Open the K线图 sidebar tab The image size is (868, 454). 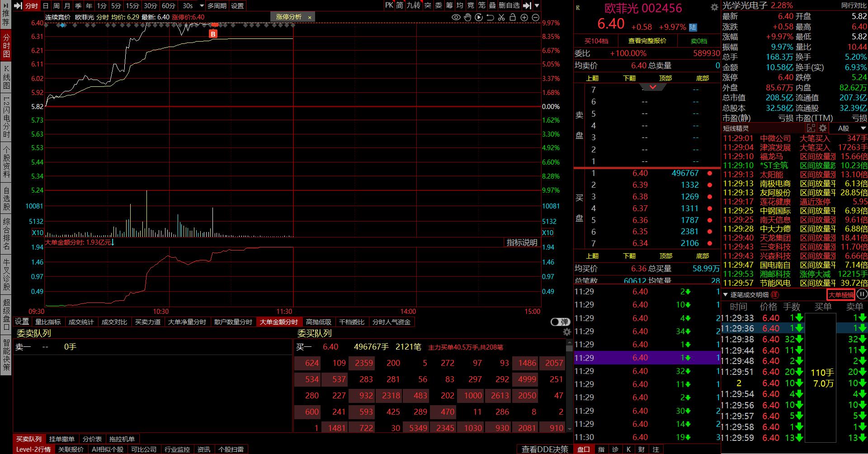click(x=6, y=77)
